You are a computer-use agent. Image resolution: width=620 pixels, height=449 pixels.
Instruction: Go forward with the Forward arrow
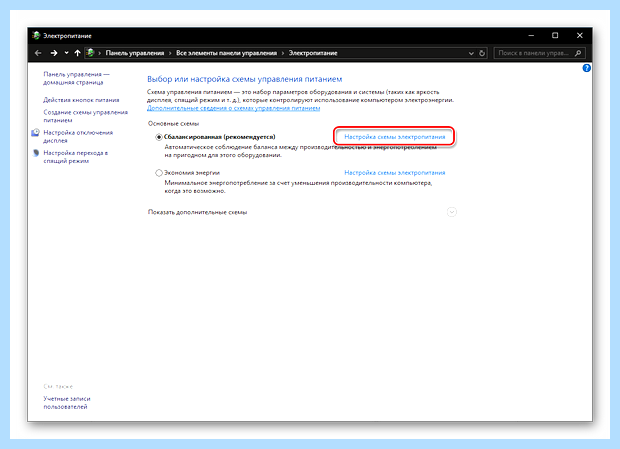click(54, 53)
